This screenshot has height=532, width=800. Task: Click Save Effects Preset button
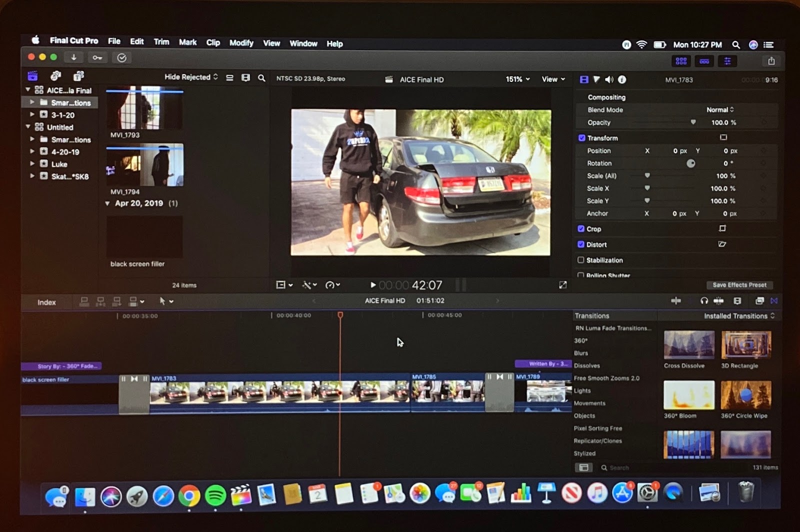coord(739,285)
